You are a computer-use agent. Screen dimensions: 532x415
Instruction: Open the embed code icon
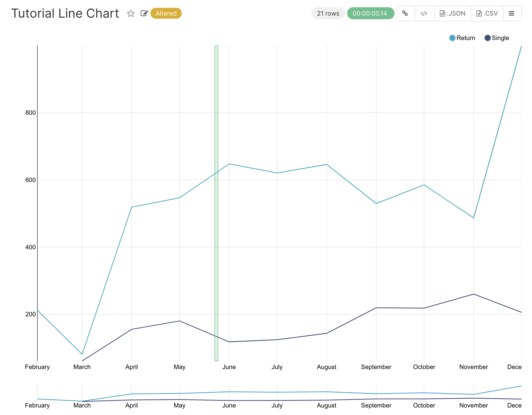click(424, 13)
